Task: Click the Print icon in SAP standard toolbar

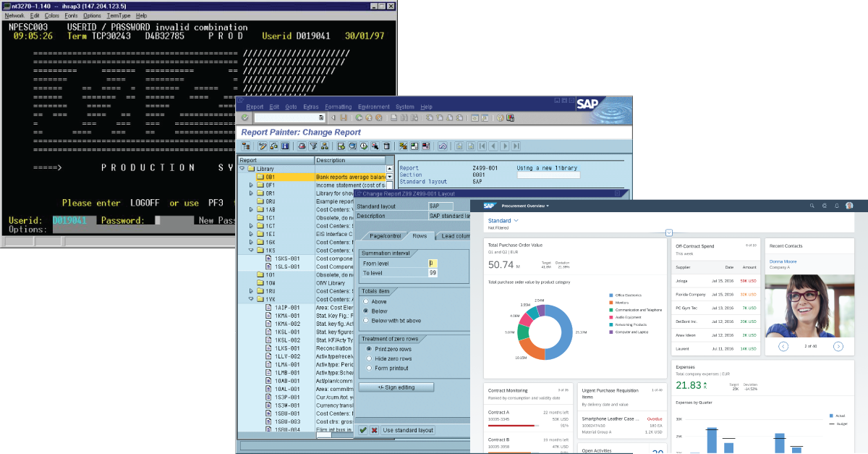Action: click(x=394, y=118)
